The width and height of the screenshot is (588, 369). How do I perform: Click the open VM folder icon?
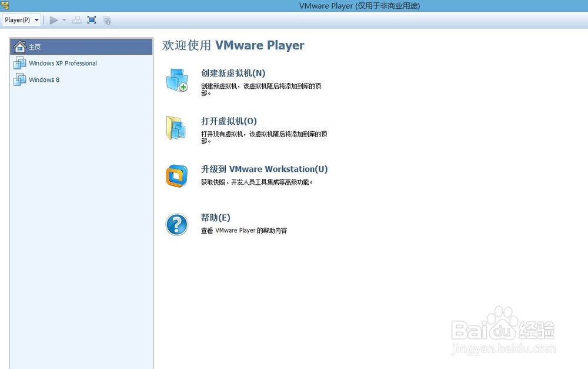176,128
